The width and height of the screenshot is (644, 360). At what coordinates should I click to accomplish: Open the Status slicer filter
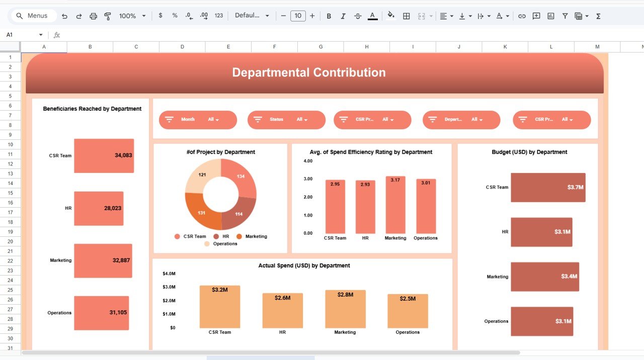click(302, 120)
